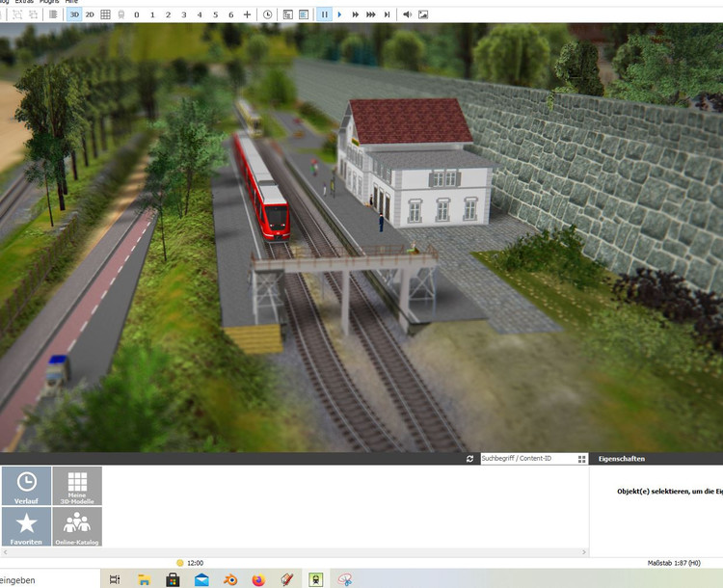Click the catalog refresh icon

point(469,459)
